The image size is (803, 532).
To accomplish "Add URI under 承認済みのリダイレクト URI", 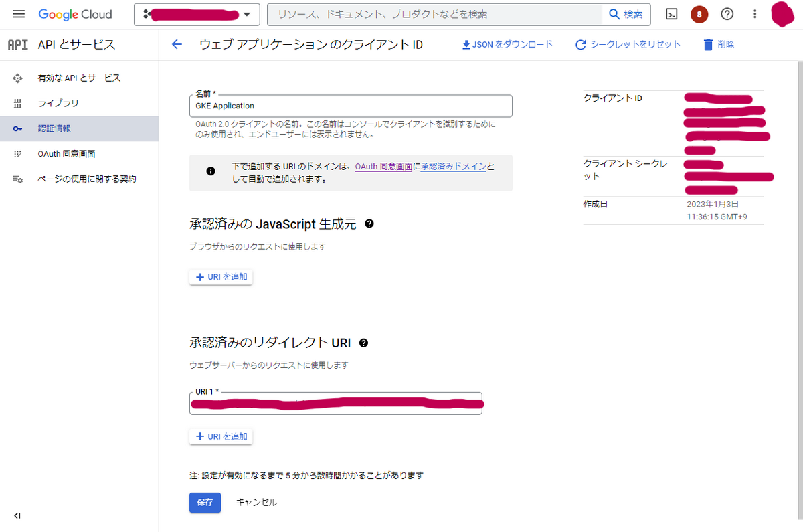I will tap(221, 436).
